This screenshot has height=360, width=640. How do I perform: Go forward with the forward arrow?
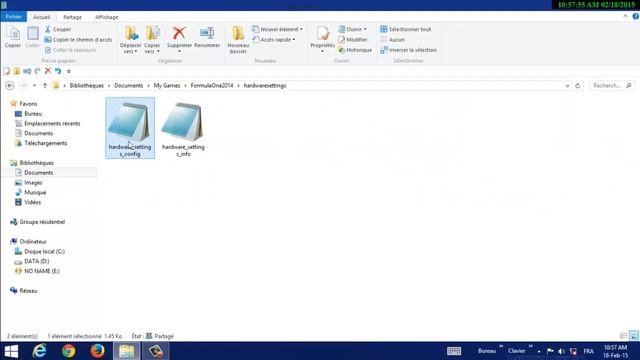pos(23,86)
